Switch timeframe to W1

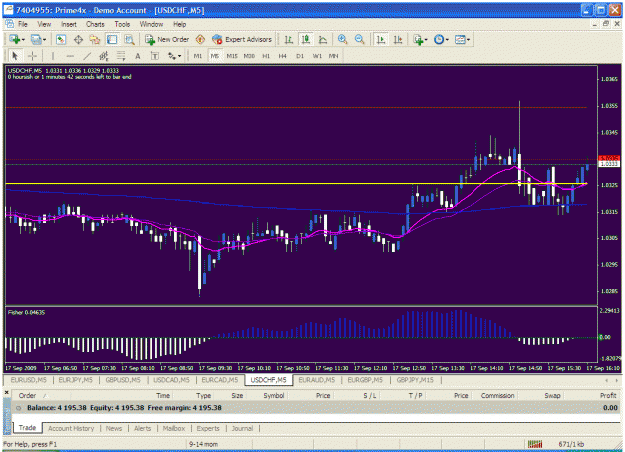(317, 56)
